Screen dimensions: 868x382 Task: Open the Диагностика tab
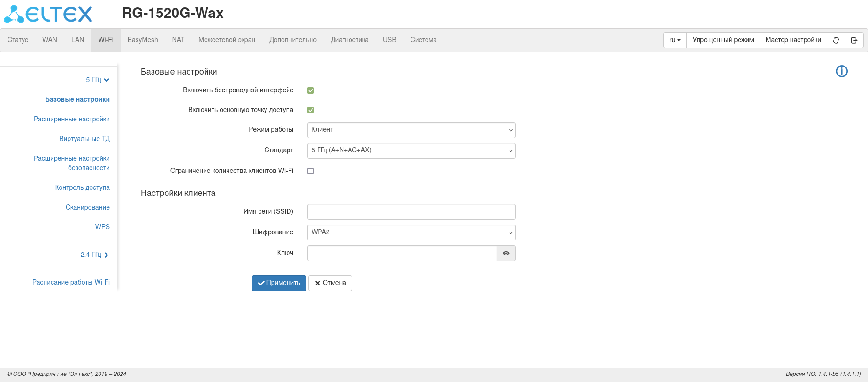point(350,40)
